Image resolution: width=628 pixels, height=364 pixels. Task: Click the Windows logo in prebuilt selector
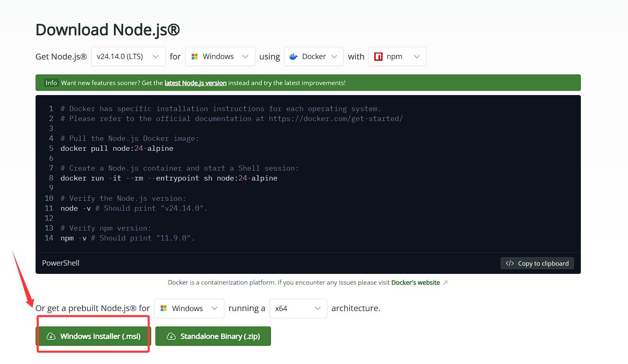coord(164,308)
